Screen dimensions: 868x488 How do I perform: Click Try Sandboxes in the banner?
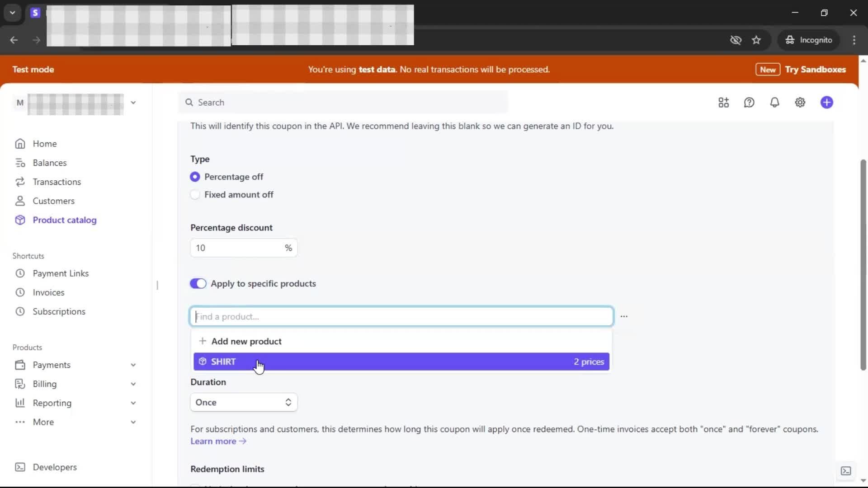[x=815, y=70]
